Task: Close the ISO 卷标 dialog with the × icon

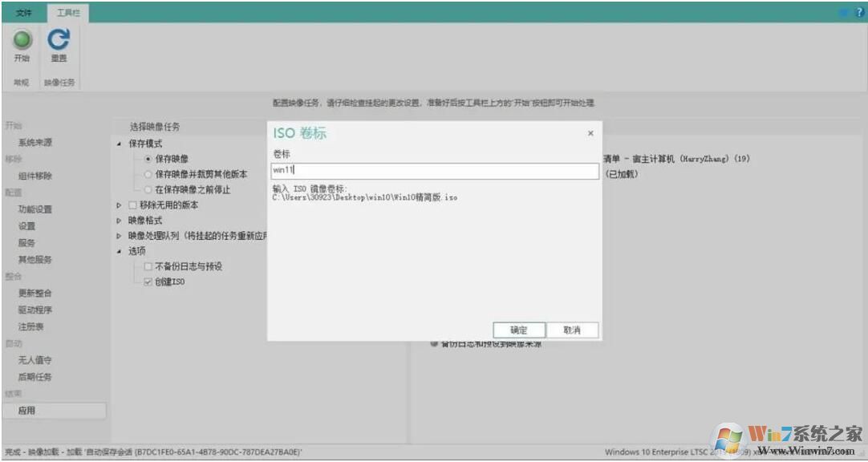Action: (590, 134)
